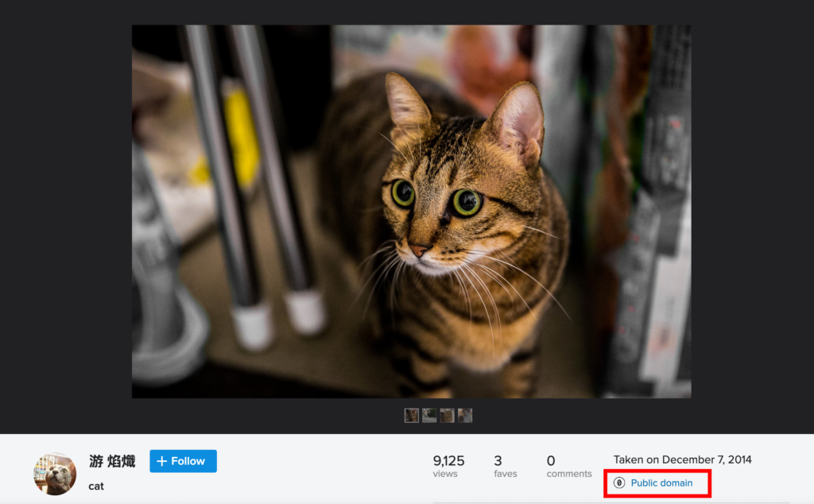Click the "views" label under 9,125
This screenshot has width=814, height=504.
[x=445, y=475]
